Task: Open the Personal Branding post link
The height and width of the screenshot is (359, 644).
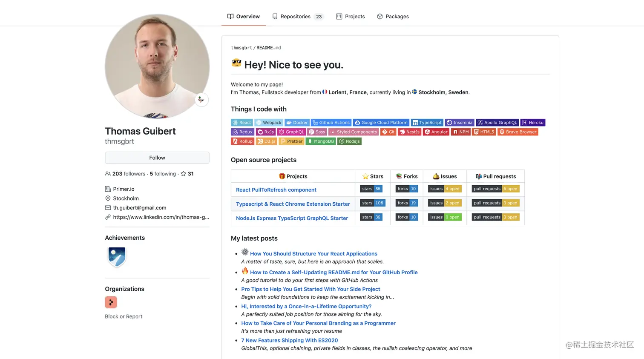Action: [319, 323]
